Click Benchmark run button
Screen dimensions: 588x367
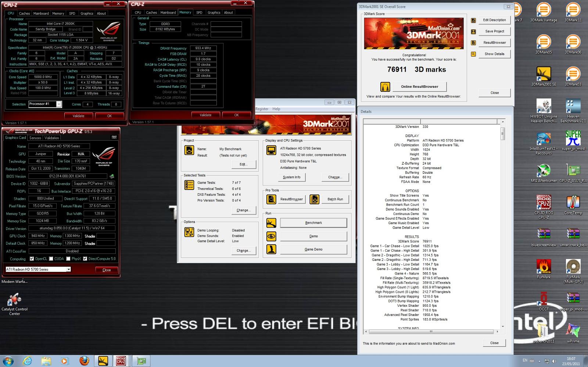click(313, 223)
